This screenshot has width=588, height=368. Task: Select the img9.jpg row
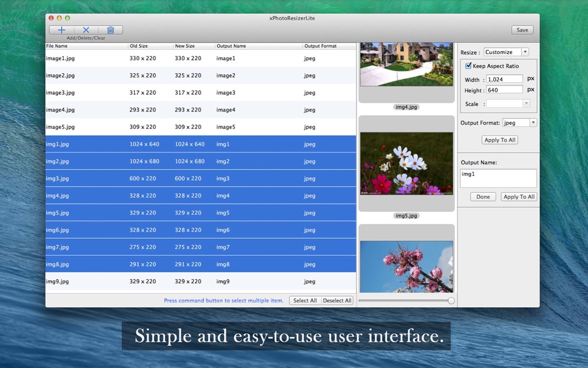201,281
